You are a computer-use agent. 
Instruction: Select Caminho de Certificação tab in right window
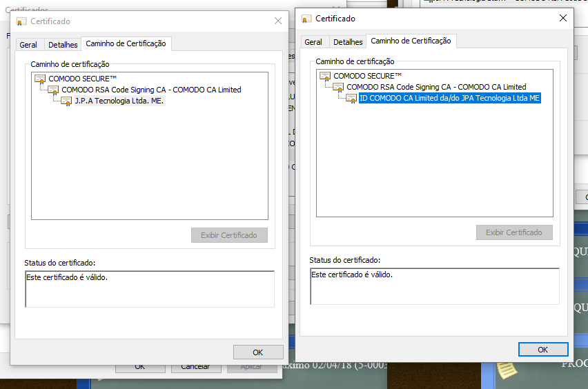(411, 41)
